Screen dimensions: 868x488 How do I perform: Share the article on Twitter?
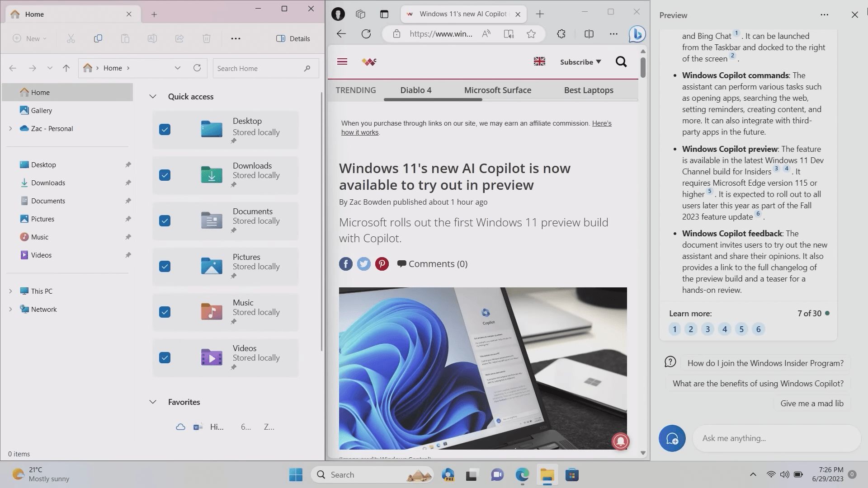point(363,263)
